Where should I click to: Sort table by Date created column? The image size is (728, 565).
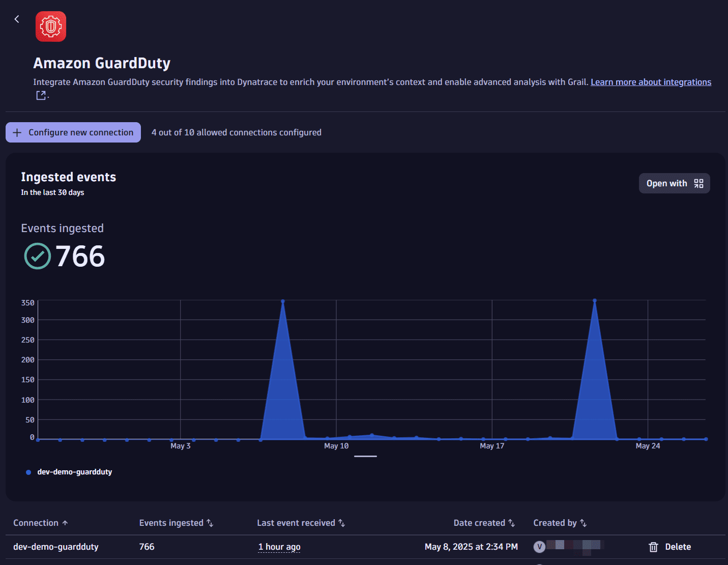point(484,523)
